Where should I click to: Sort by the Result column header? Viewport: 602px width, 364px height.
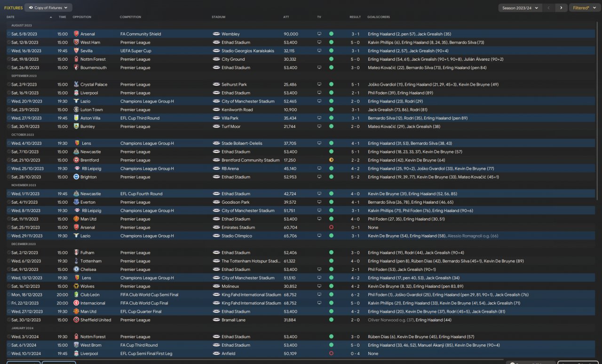(355, 17)
